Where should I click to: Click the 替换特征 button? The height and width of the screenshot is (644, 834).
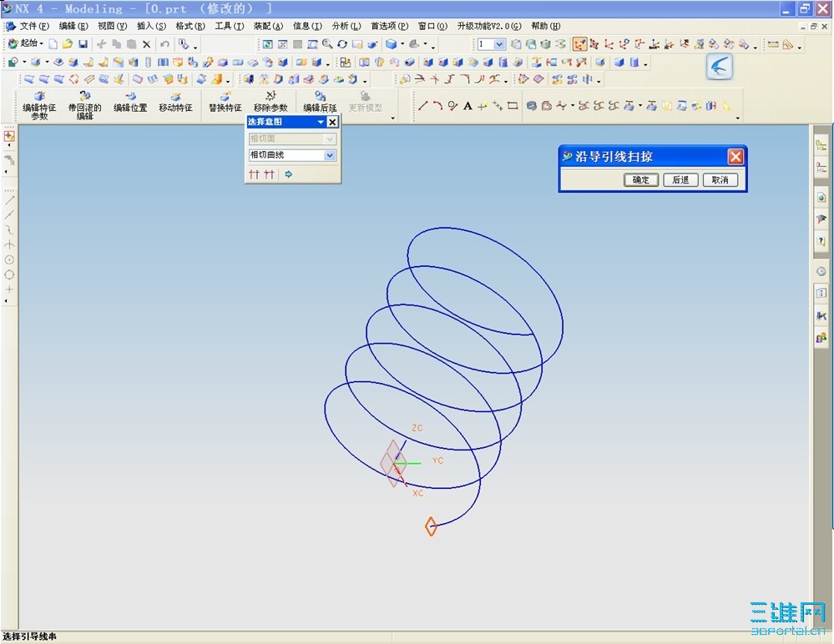(x=225, y=102)
